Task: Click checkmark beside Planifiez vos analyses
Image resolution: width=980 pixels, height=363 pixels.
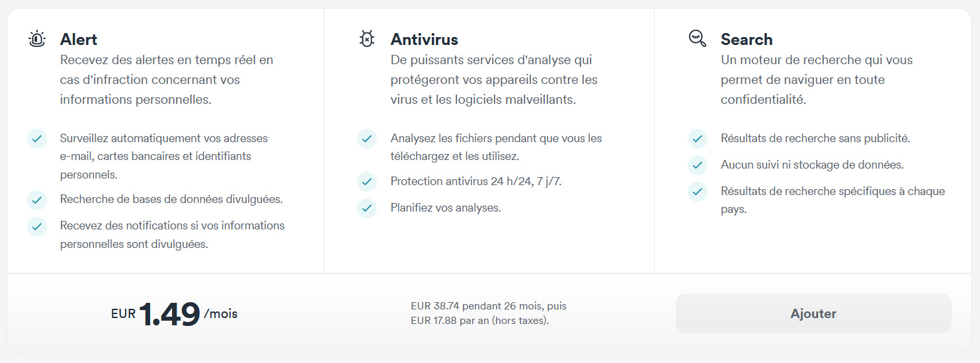Action: click(367, 208)
